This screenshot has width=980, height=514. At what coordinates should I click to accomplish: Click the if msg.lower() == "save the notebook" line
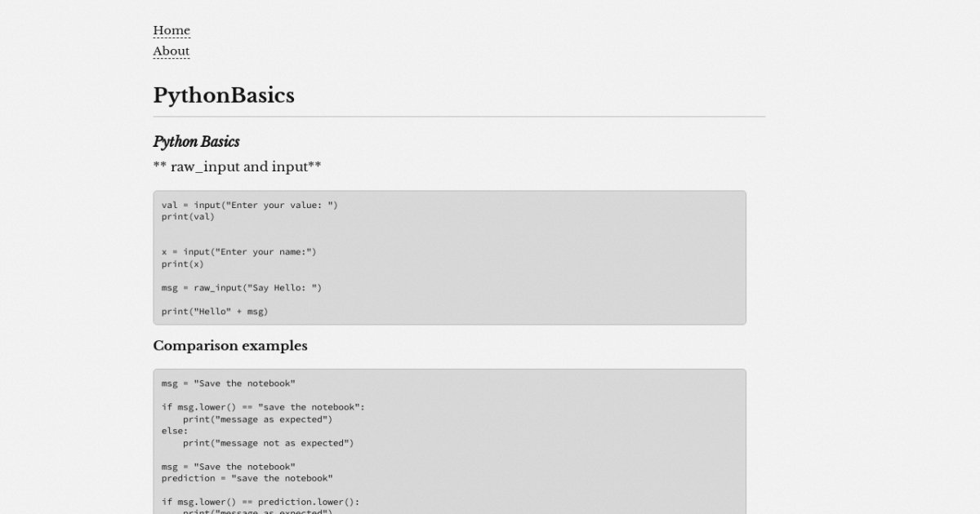263,407
